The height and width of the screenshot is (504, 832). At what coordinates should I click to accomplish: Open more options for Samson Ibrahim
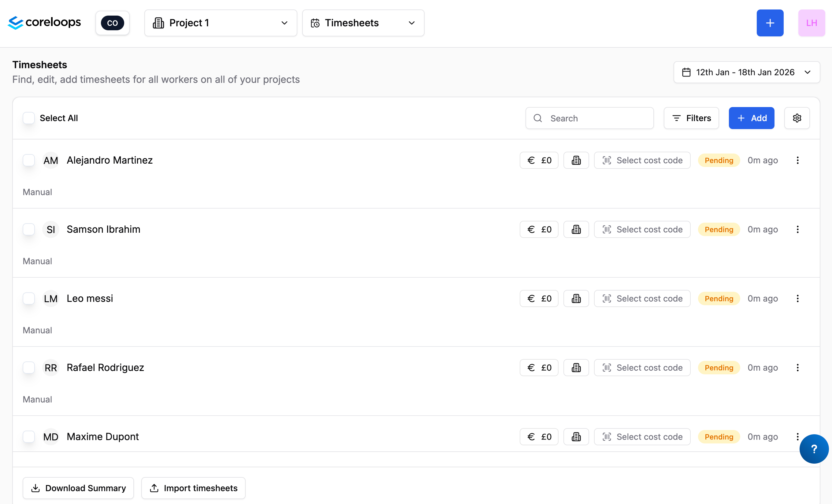[797, 230]
